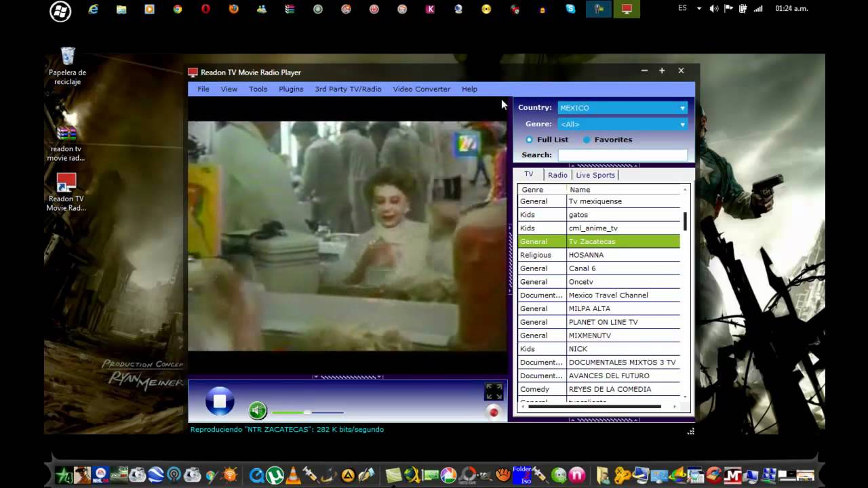868x488 pixels.
Task: Open Firefox from the top taskbar
Action: [234, 9]
